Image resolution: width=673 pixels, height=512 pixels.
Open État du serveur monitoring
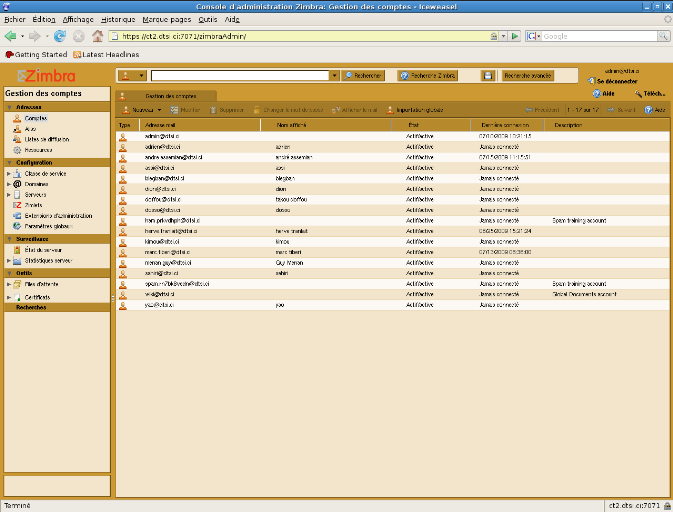pyautogui.click(x=43, y=250)
